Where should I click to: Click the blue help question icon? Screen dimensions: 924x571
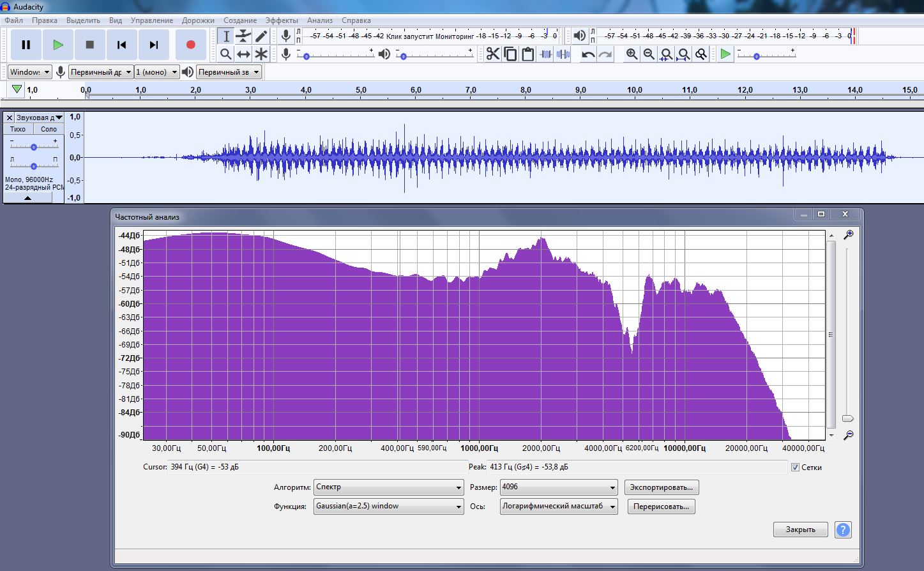843,529
